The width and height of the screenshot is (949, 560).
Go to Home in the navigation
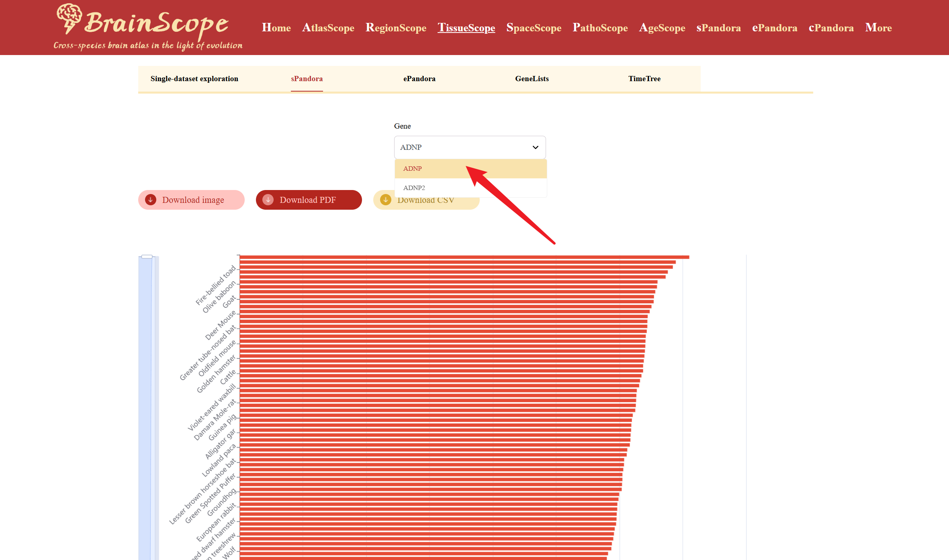(x=276, y=28)
